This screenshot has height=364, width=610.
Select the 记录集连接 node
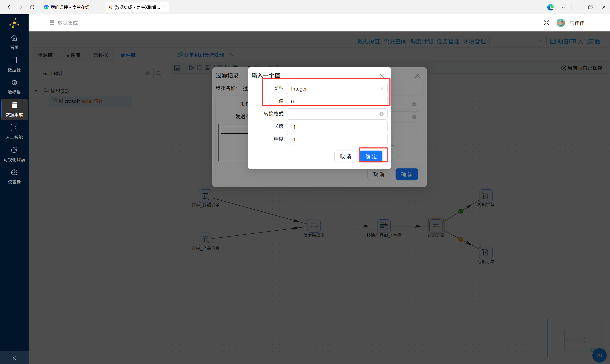point(314,226)
